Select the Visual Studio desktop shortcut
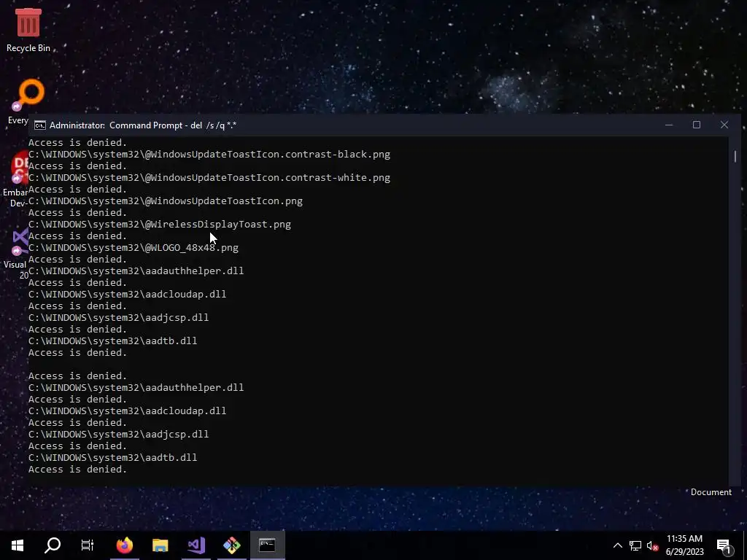This screenshot has height=560, width=747. pyautogui.click(x=16, y=254)
